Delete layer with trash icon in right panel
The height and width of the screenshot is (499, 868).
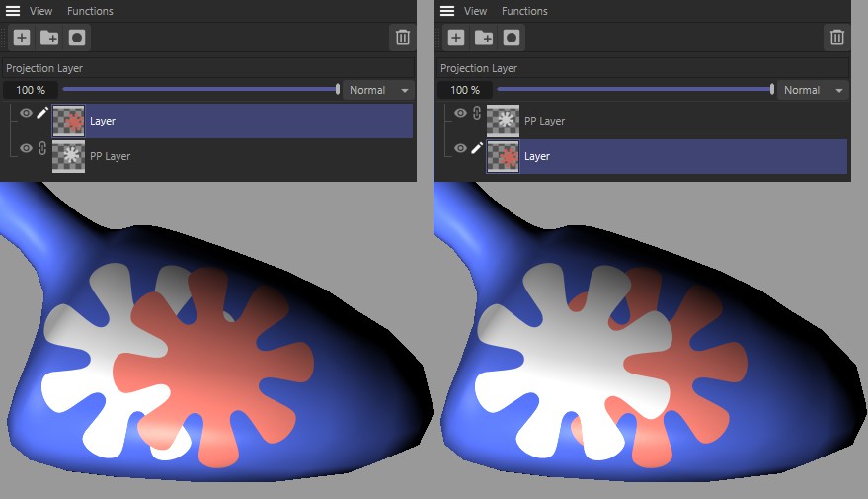[836, 38]
